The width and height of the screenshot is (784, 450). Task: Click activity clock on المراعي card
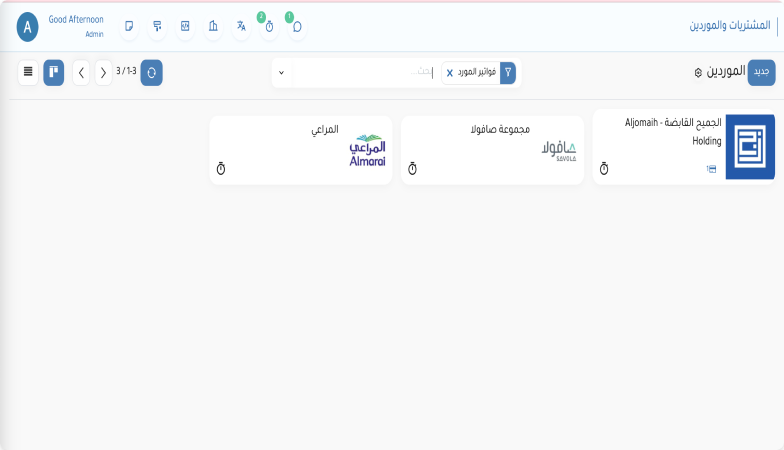pyautogui.click(x=221, y=169)
